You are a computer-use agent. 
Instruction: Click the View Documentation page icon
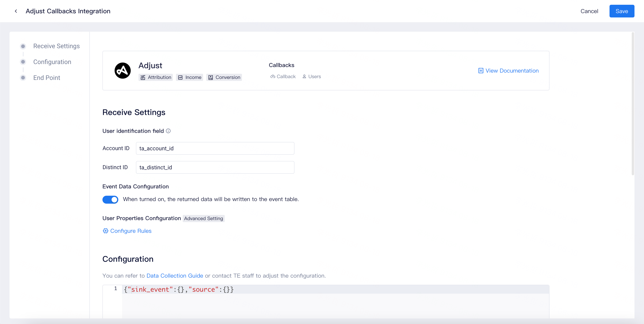point(481,71)
